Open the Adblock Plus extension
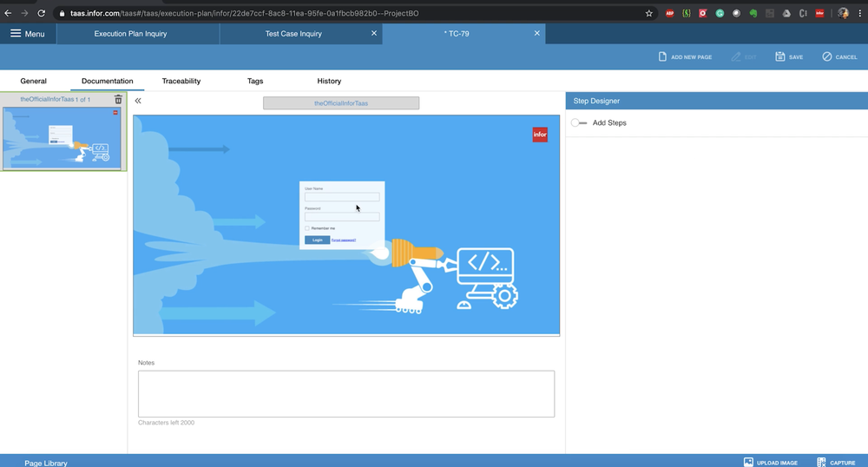Screen dimensions: 868x467 coord(670,13)
